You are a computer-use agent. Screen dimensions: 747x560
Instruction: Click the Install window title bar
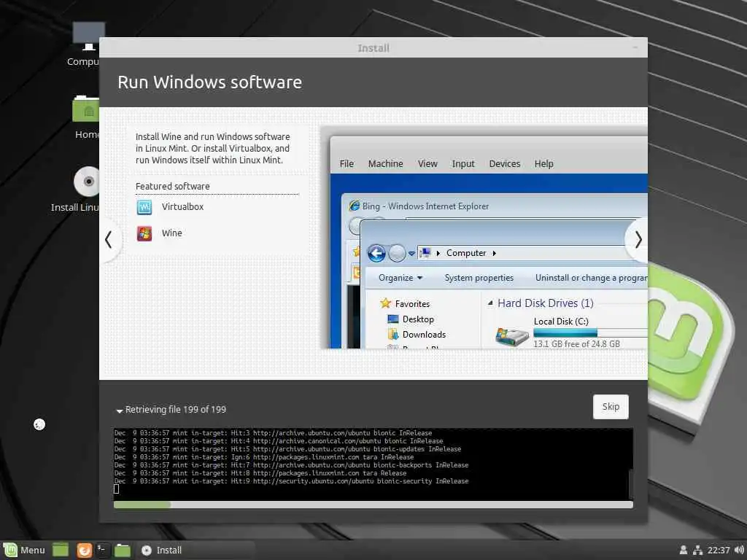tap(373, 47)
